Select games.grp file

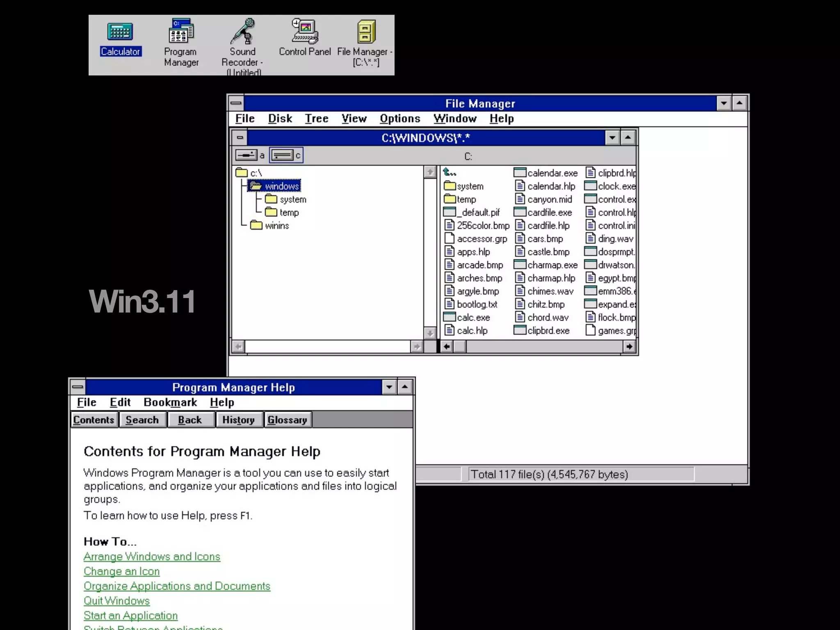[x=611, y=331]
